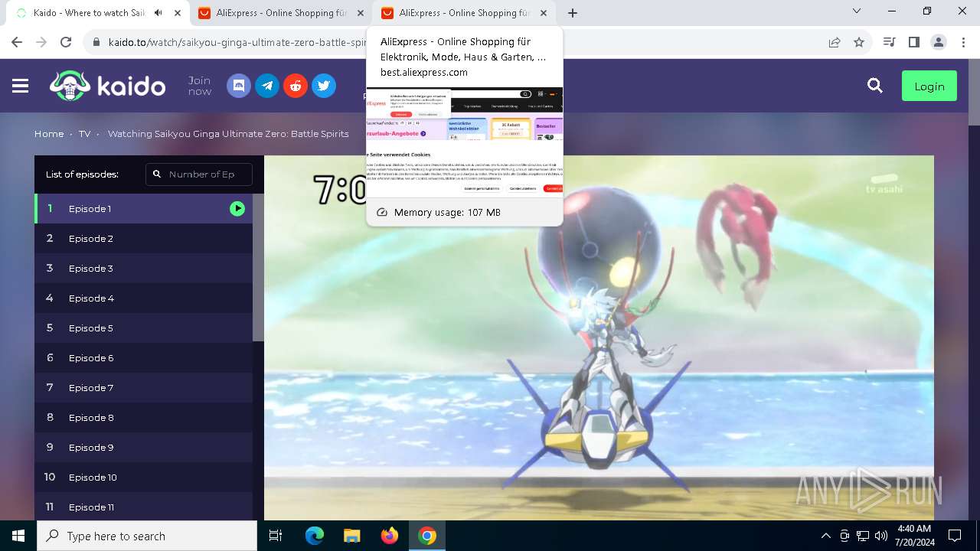Show hidden system tray icons

point(825,536)
